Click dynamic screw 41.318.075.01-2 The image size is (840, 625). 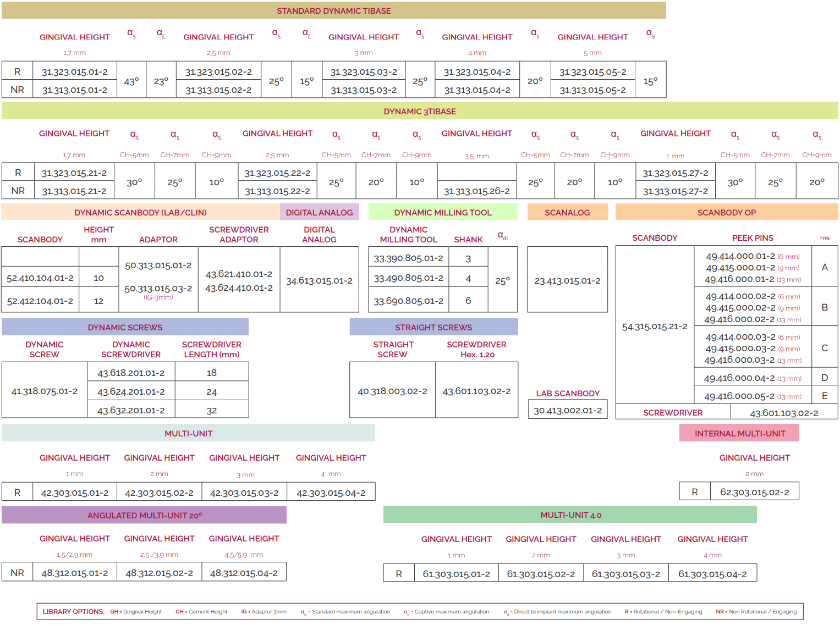tap(45, 391)
